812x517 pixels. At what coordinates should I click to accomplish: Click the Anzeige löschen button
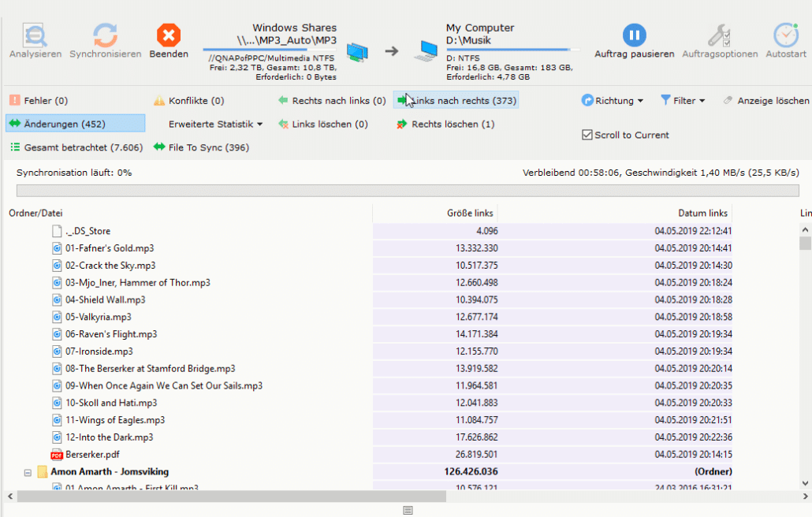[x=766, y=101]
